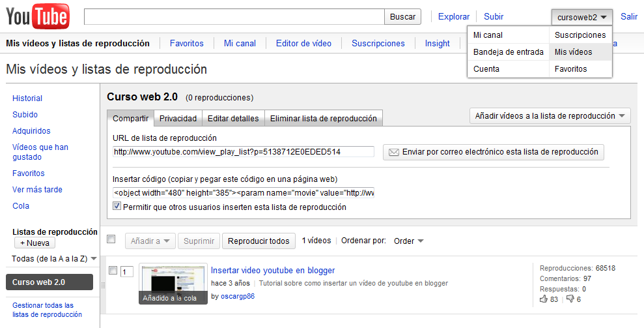This screenshot has height=328, width=644.
Task: Expand Añadir vídeos a la lista de reproducción
Action: coord(550,116)
